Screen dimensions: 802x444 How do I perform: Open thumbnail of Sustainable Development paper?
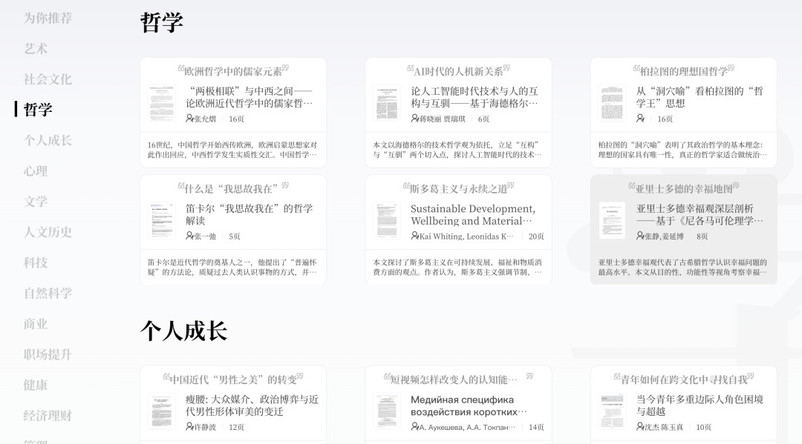point(386,220)
